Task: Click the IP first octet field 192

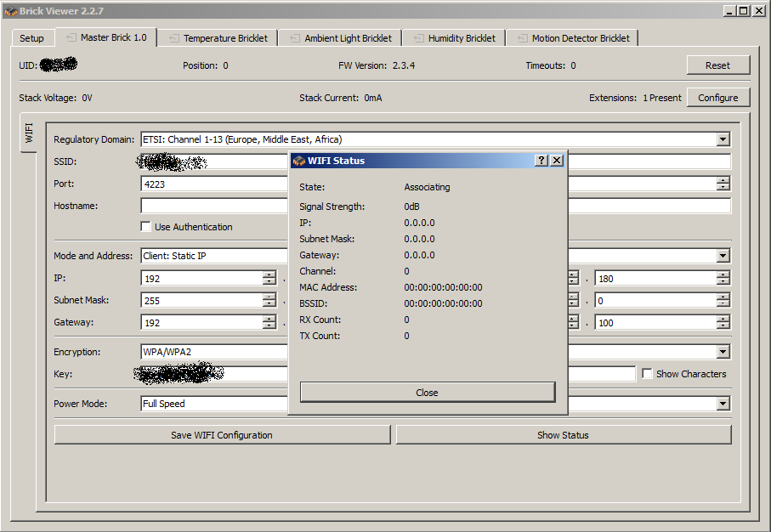Action: coord(202,278)
